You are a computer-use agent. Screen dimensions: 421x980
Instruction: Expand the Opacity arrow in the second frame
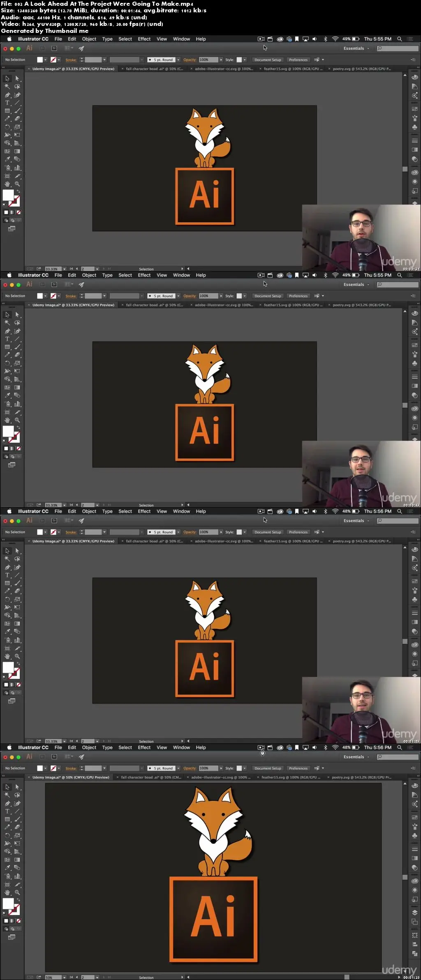click(x=221, y=296)
